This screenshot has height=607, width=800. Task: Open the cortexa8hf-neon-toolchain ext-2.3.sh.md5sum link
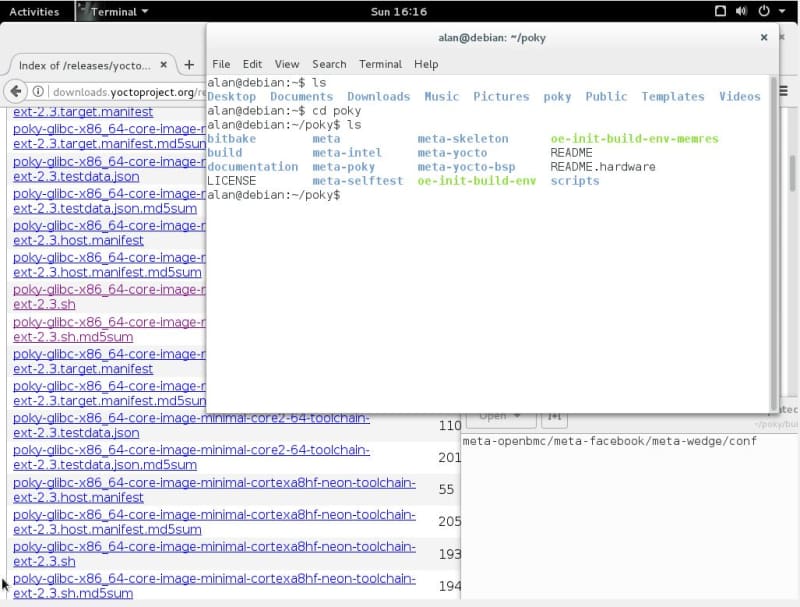click(214, 586)
